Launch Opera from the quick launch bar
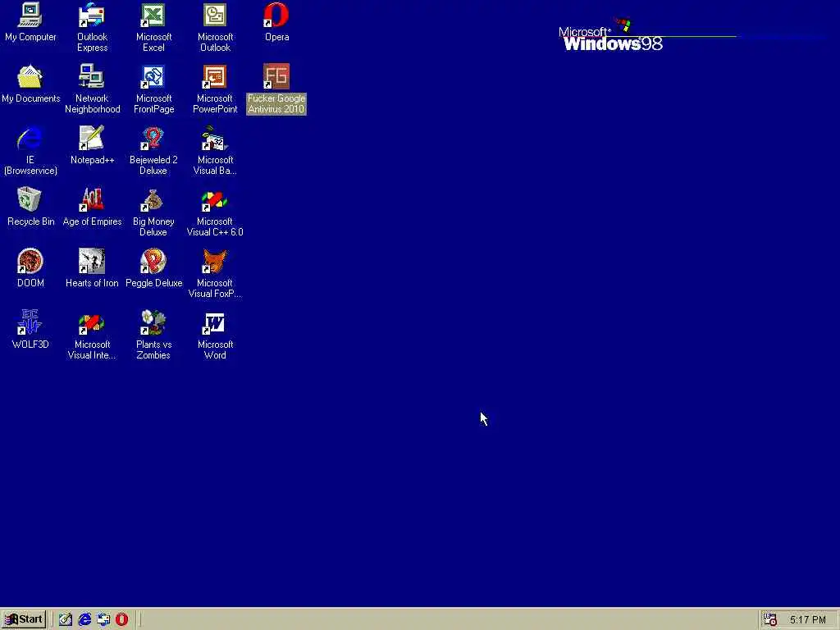Viewport: 840px width, 630px height. coord(122,619)
